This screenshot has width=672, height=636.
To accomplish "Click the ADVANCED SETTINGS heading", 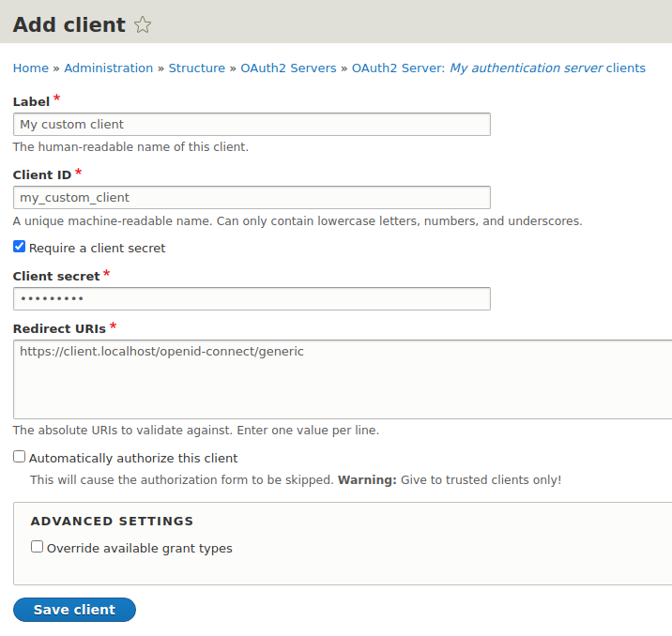I will click(x=112, y=521).
